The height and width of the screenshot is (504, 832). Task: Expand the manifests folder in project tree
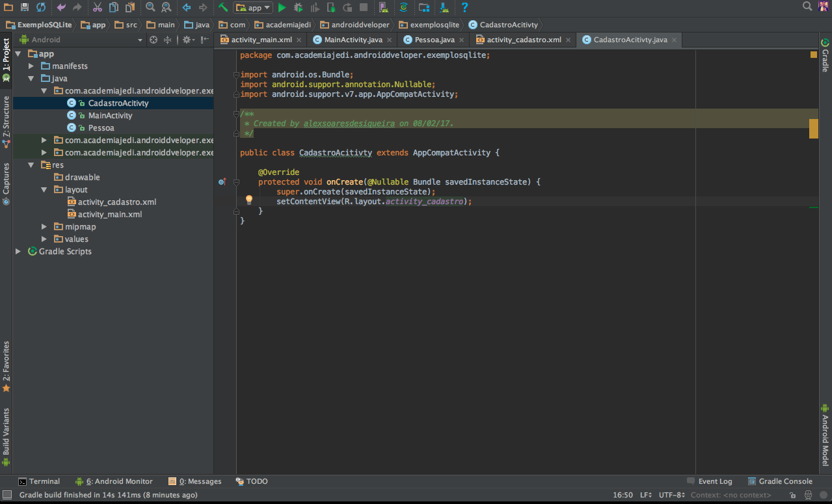31,66
